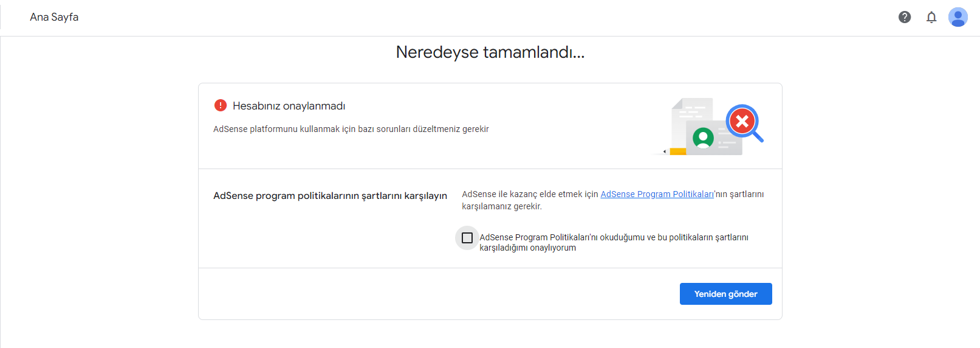
Task: Tick the AdSense policies confirmation checkbox
Action: 467,238
